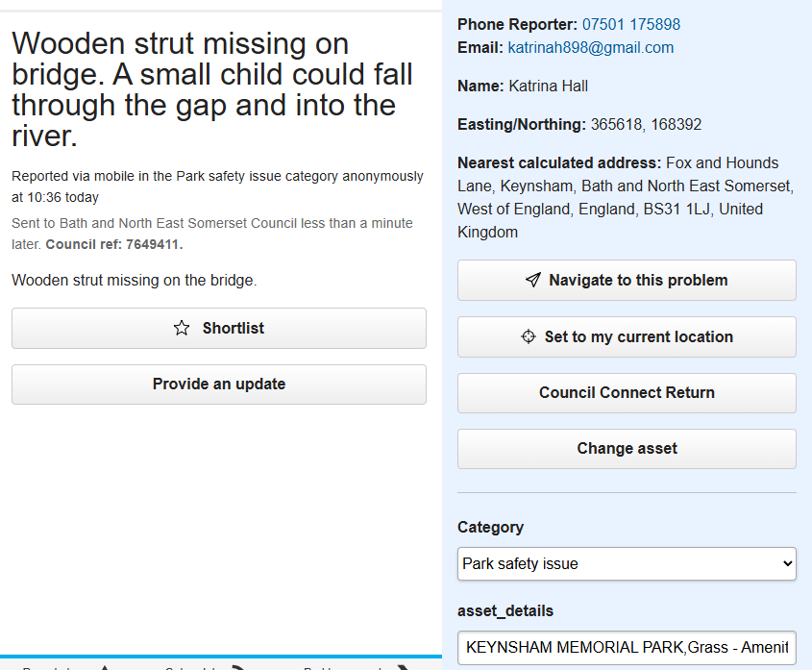Screen dimensions: 812x670
Task: Click the reporter name Katrina Hall
Action: pos(548,86)
